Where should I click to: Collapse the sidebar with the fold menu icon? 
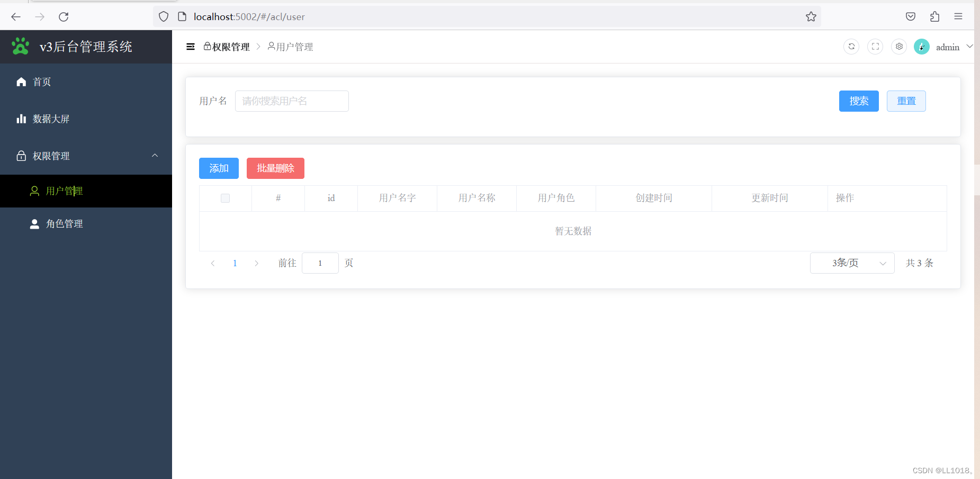pyautogui.click(x=191, y=47)
